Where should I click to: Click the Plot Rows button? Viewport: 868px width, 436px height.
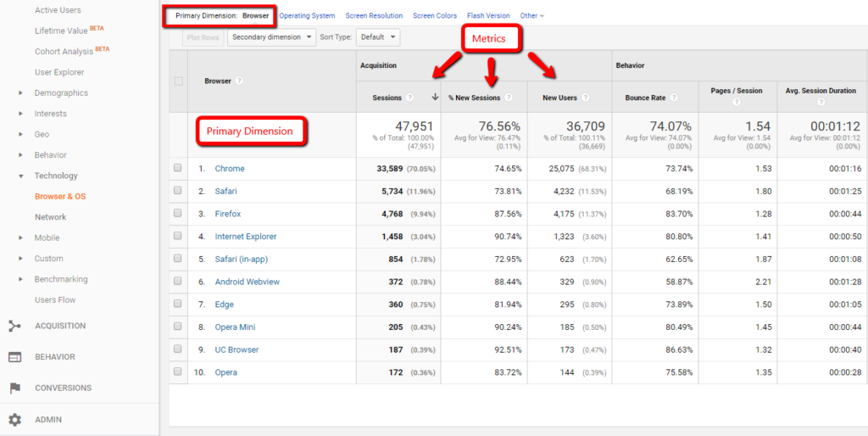(x=203, y=37)
